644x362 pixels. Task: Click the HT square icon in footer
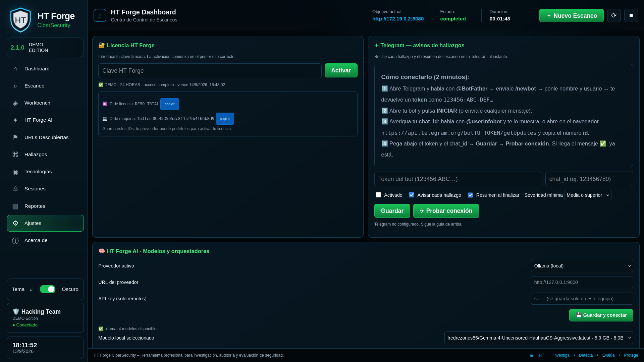pos(532,355)
